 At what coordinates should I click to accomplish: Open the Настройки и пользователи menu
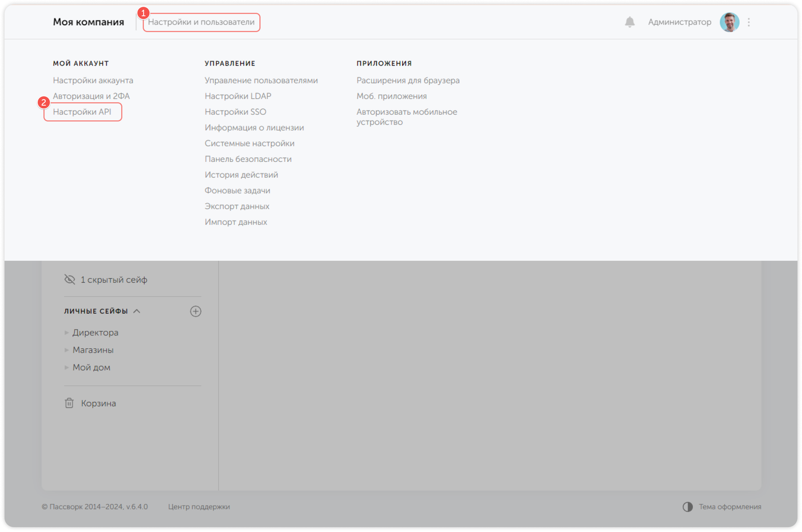pyautogui.click(x=201, y=22)
